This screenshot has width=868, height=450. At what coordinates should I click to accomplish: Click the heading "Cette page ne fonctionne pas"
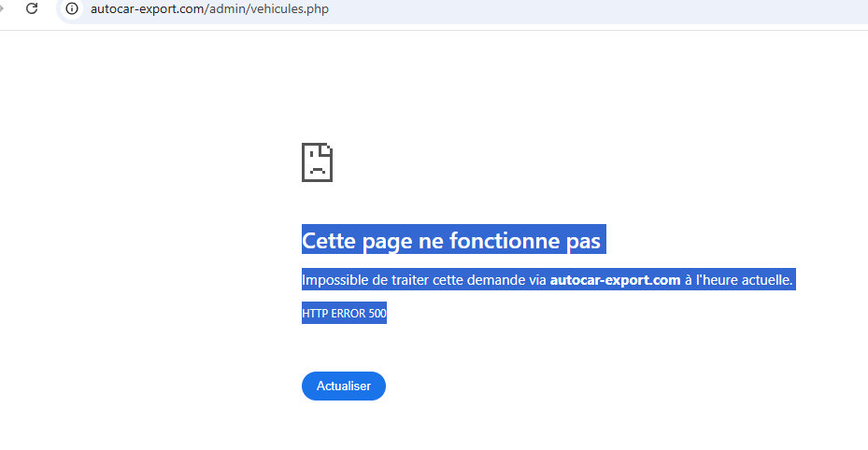click(x=451, y=240)
